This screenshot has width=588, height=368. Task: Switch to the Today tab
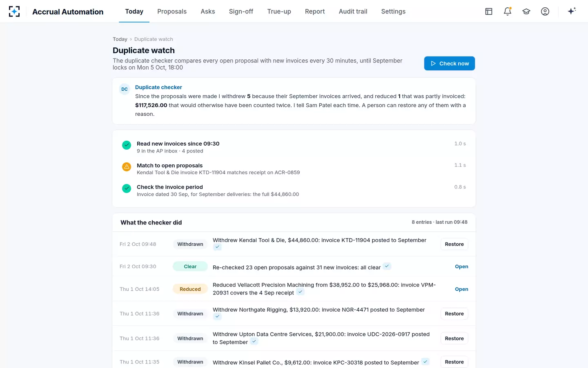(x=134, y=11)
